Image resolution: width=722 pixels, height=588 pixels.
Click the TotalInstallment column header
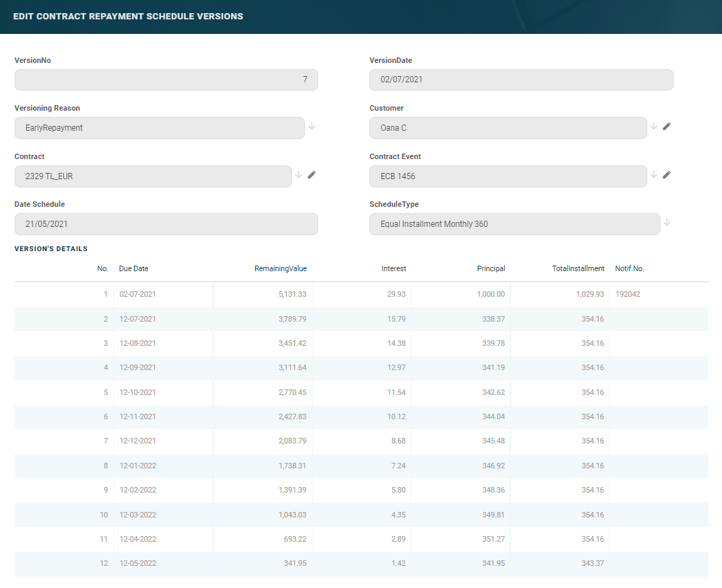pos(578,268)
